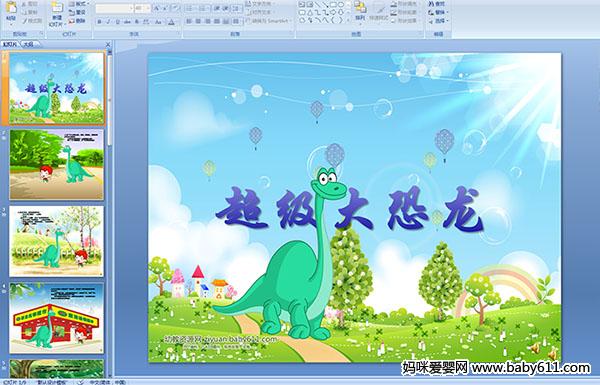600x385 pixels.
Task: Click the clear formatting icon
Action: [x=176, y=8]
